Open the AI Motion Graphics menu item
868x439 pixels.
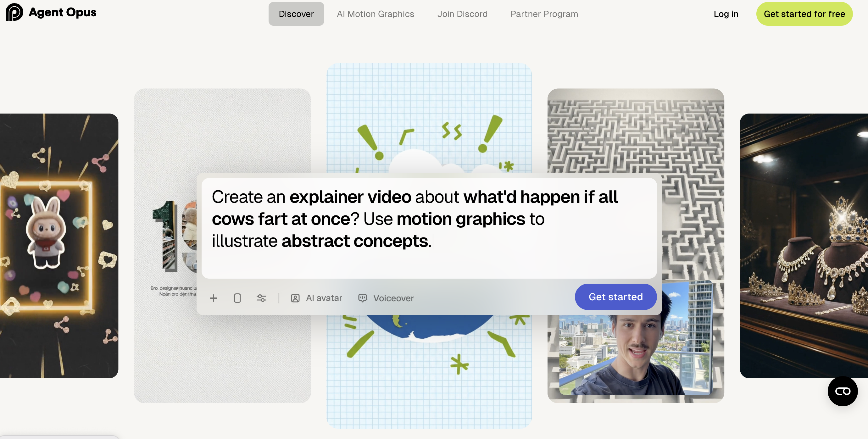(x=375, y=14)
